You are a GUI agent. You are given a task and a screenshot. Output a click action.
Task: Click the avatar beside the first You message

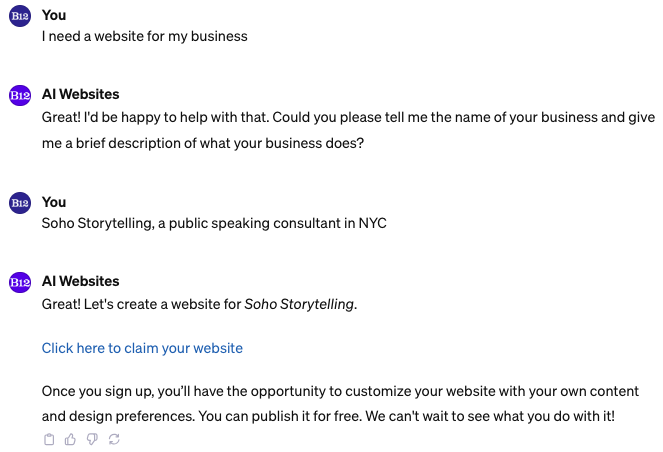click(20, 17)
